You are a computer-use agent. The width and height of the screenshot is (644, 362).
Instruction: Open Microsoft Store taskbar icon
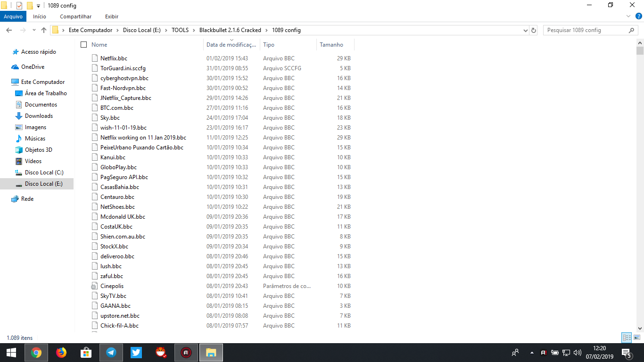[86, 353]
